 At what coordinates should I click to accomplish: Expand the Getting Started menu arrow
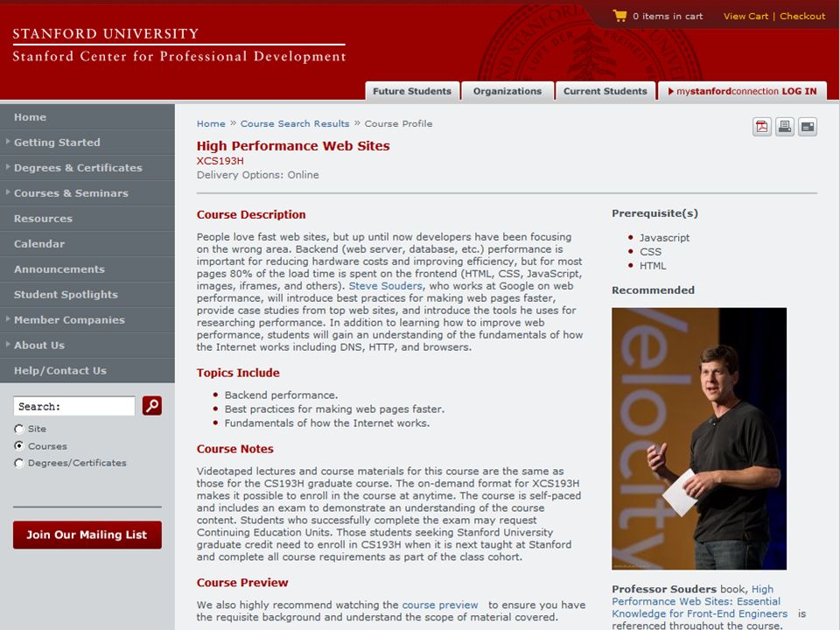click(8, 142)
